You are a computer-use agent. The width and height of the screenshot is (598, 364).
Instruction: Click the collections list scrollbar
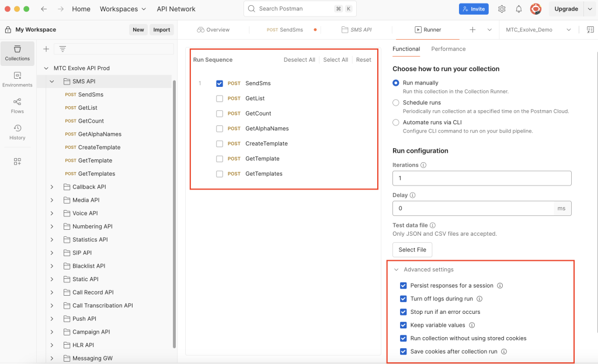coord(174,214)
